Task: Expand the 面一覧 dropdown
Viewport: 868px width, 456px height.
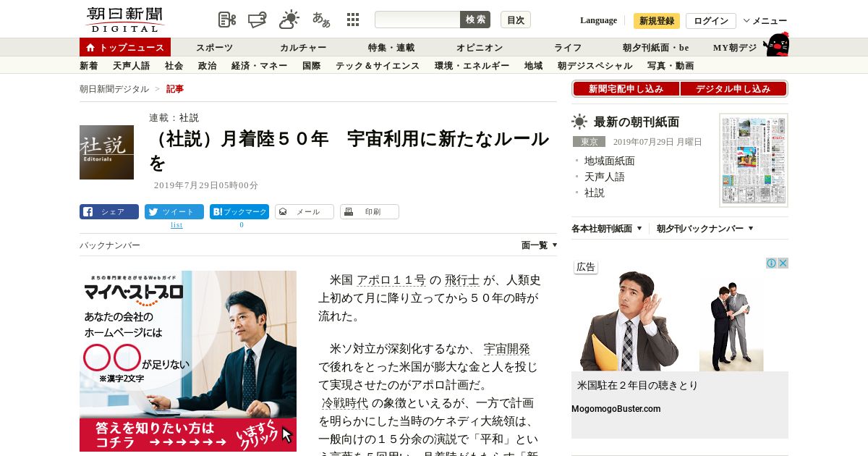Action: (540, 245)
